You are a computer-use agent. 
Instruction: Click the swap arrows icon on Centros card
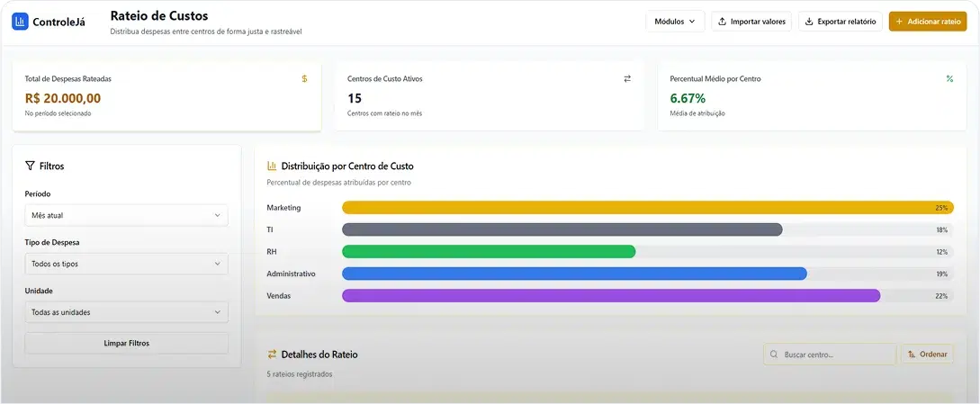627,79
